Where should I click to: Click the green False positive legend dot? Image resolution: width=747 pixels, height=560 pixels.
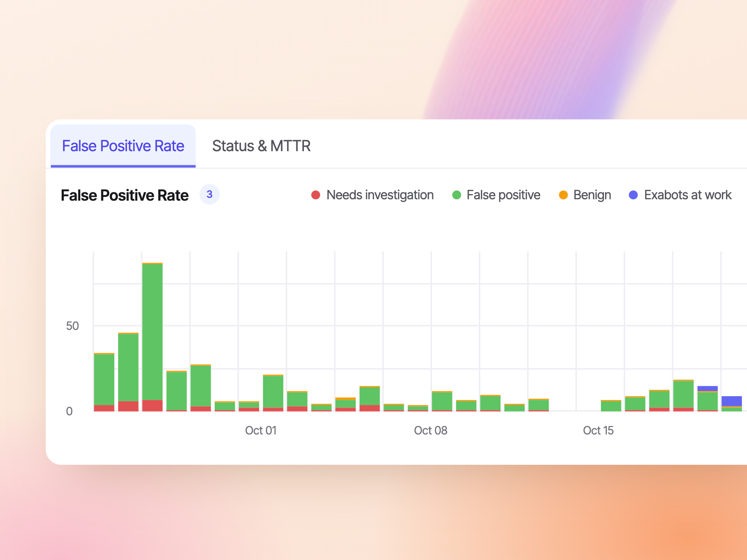click(x=457, y=195)
